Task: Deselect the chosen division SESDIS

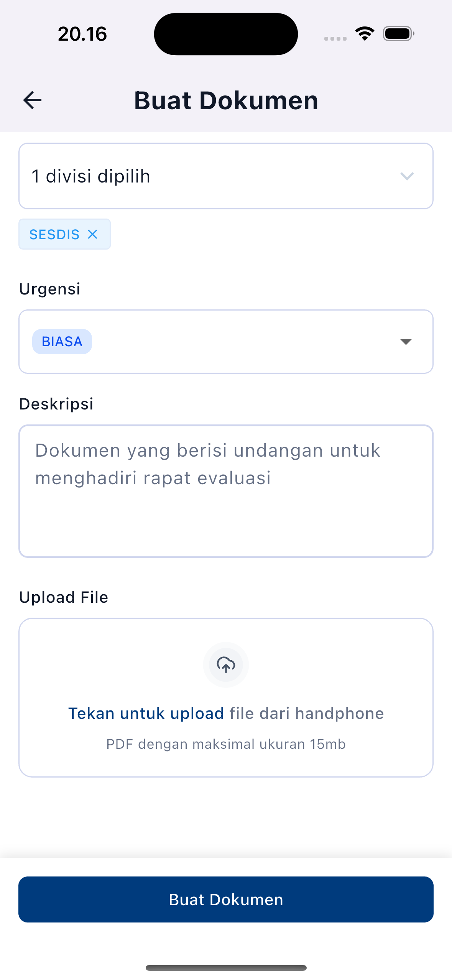Action: [x=92, y=234]
